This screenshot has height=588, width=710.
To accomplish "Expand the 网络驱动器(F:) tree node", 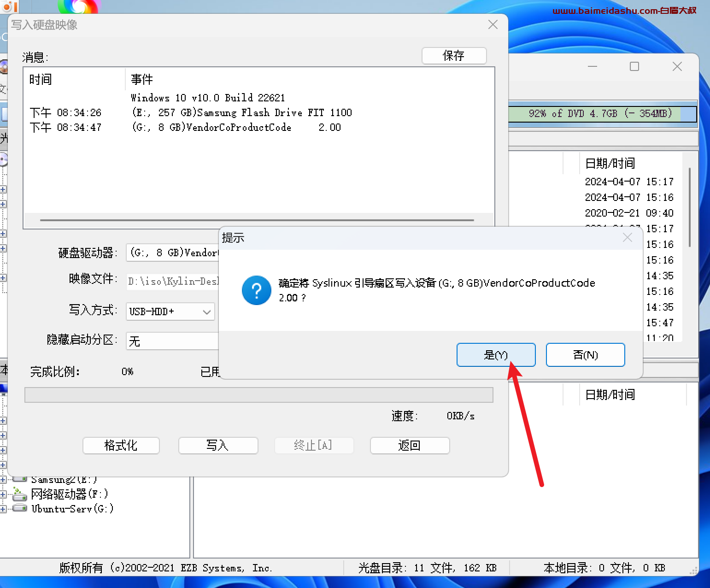I will [x=3, y=494].
